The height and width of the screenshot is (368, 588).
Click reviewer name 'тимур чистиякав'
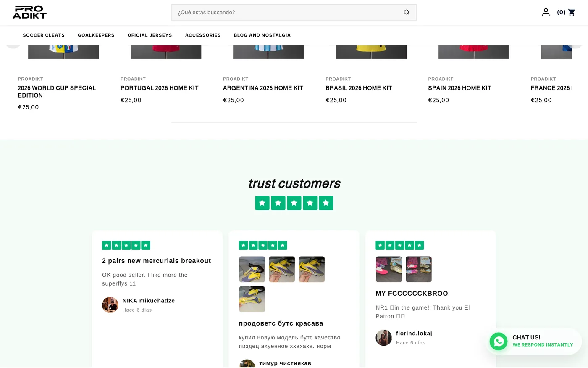click(x=285, y=363)
